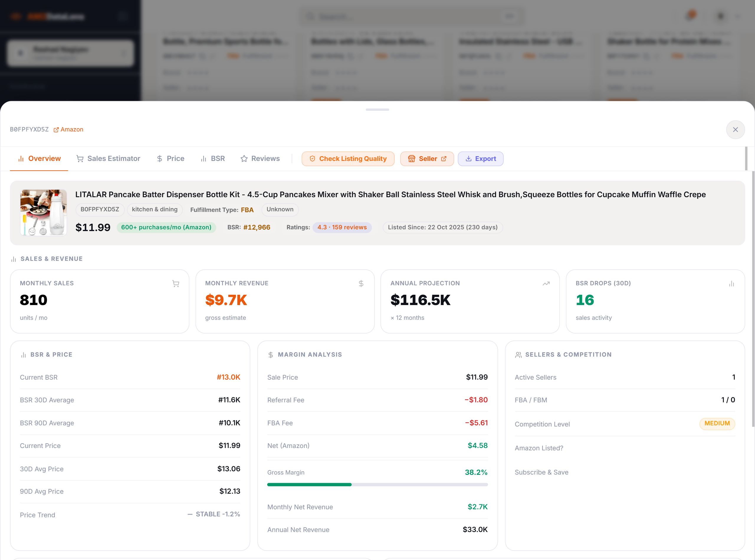Click the STABLE -1.2% price trend

pyautogui.click(x=214, y=514)
